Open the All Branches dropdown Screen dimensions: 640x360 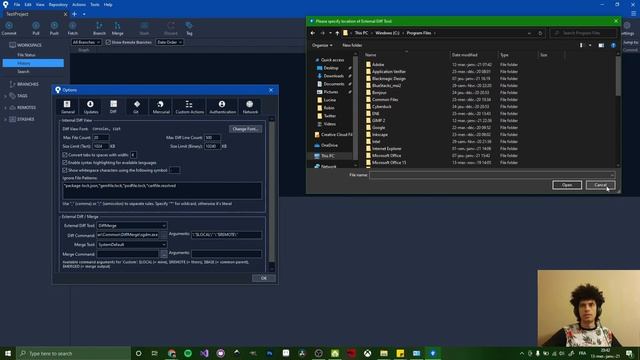coord(86,42)
